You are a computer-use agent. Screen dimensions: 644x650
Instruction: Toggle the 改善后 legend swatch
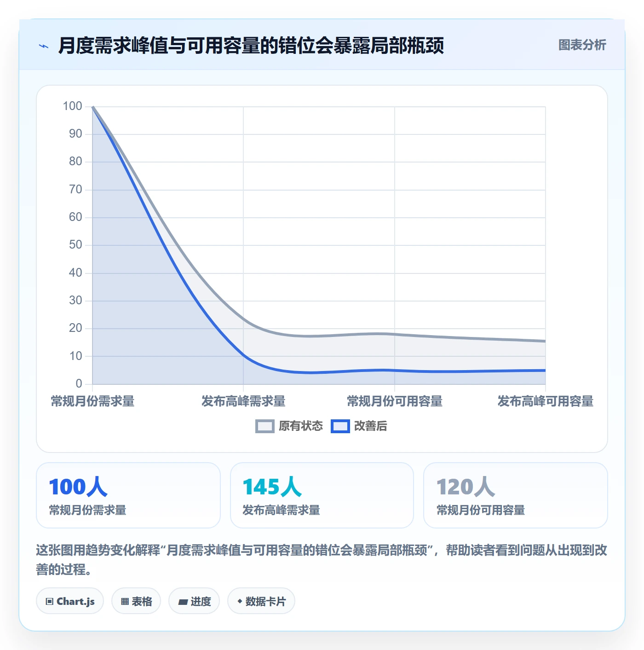click(x=340, y=426)
